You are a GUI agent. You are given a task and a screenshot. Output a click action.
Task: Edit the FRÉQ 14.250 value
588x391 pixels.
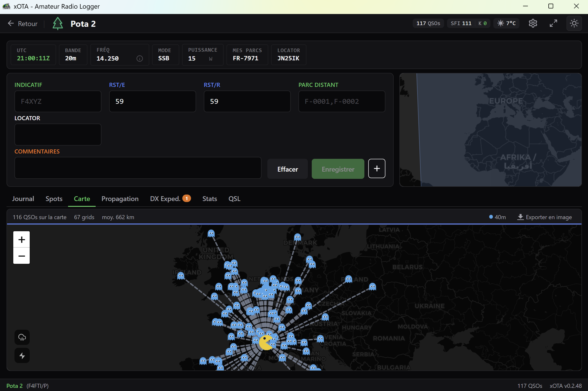click(x=107, y=59)
